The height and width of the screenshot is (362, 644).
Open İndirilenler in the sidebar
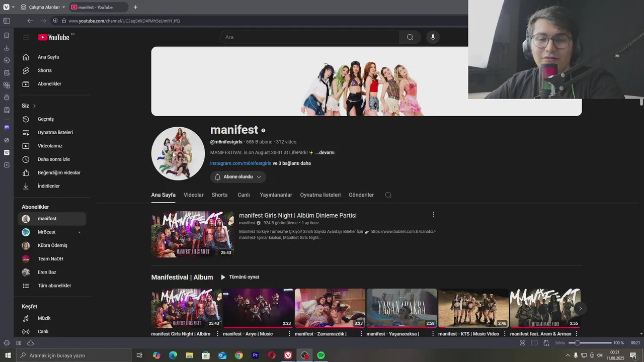[x=52, y=186]
